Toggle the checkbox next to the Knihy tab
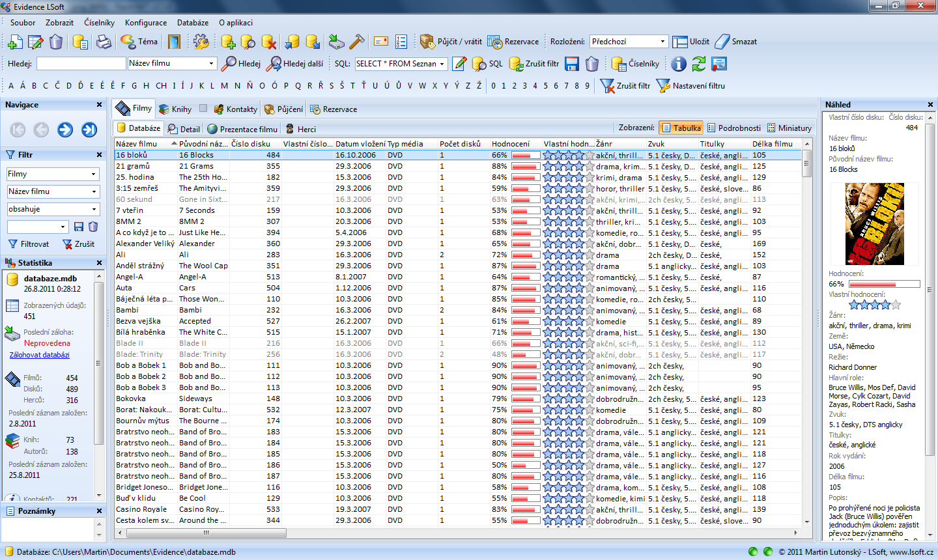This screenshot has width=938, height=560. point(203,109)
